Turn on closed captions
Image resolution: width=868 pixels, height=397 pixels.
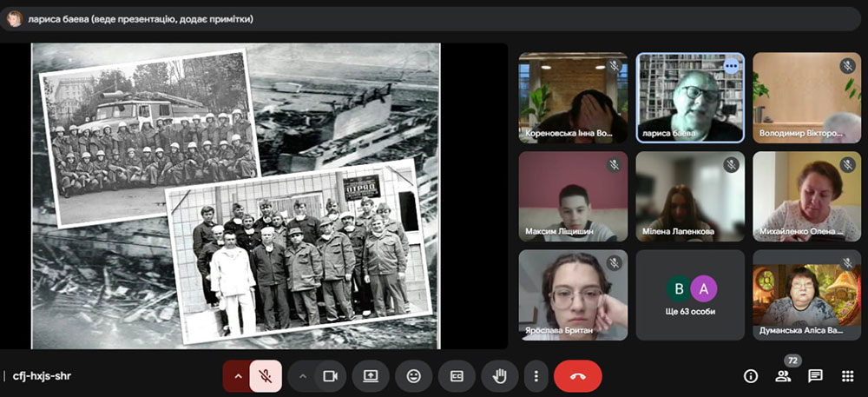pyautogui.click(x=457, y=376)
